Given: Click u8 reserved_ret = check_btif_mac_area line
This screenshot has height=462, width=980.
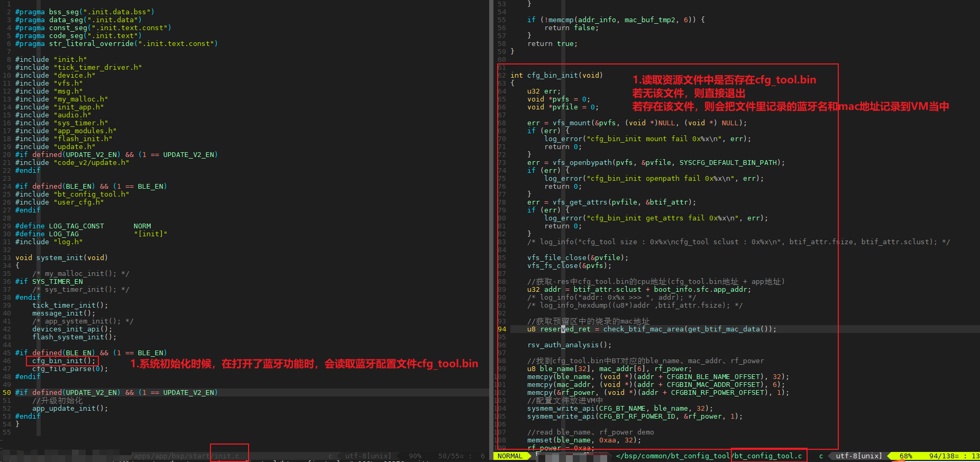Looking at the screenshot, I should (x=652, y=329).
